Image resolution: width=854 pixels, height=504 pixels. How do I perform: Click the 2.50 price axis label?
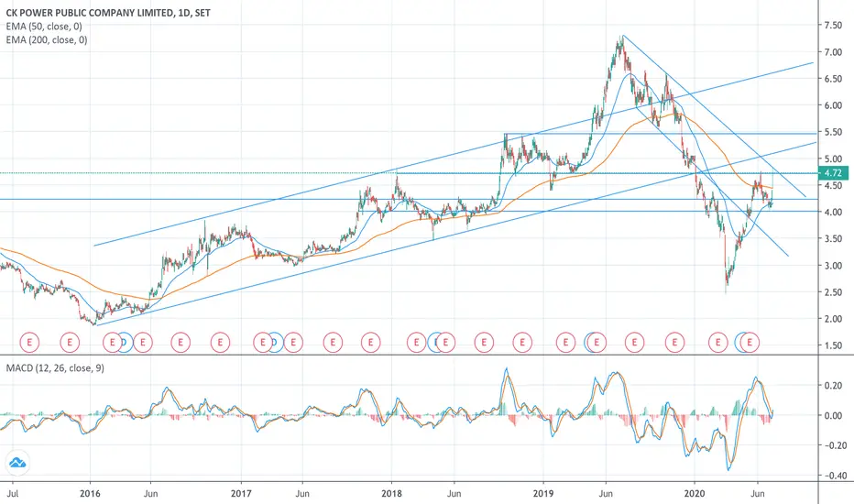point(833,292)
